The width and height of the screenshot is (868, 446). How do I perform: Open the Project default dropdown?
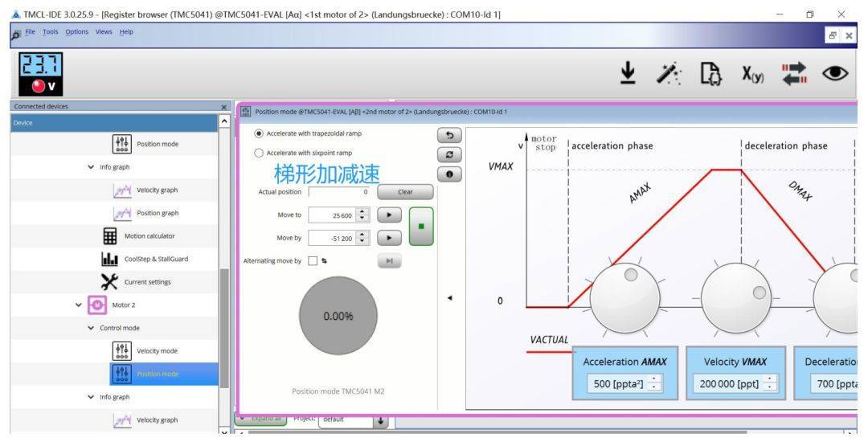click(x=381, y=419)
